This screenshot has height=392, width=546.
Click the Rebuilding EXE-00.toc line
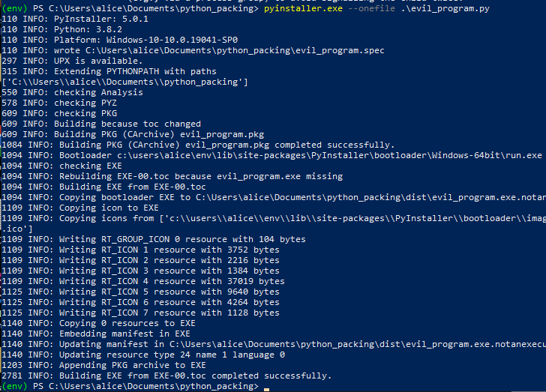click(172, 176)
